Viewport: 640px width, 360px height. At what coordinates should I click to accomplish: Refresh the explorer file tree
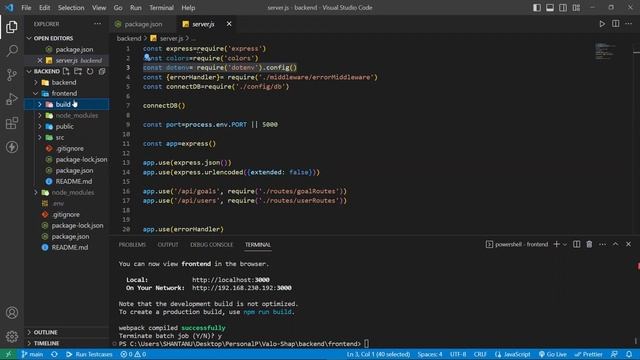[x=90, y=71]
